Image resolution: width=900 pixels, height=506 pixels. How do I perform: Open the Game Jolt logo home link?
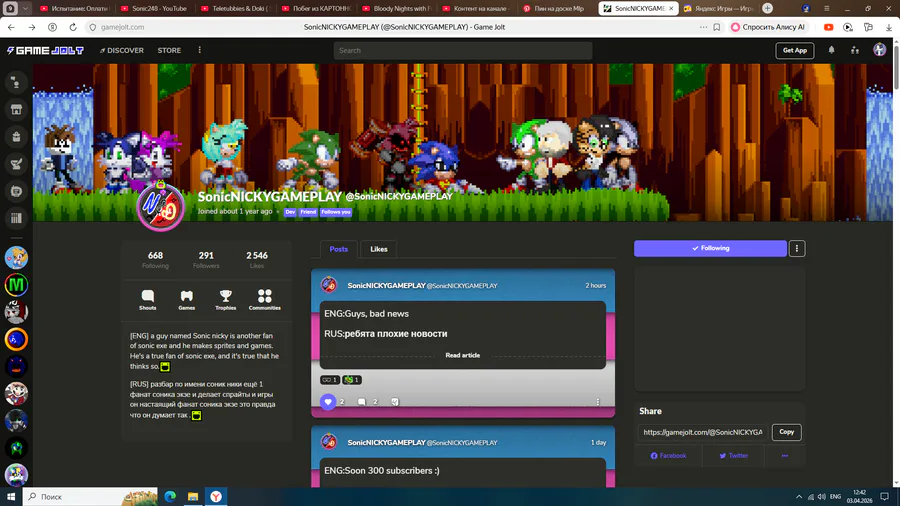click(45, 50)
